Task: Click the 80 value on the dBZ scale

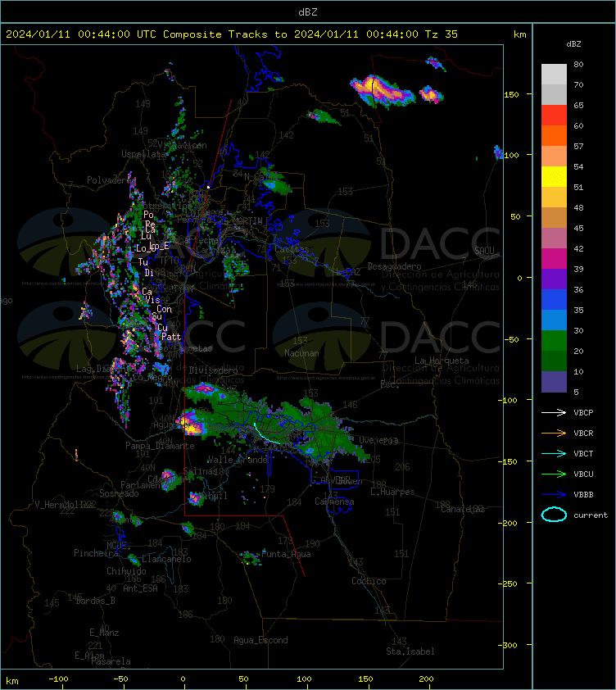Action: [x=578, y=64]
